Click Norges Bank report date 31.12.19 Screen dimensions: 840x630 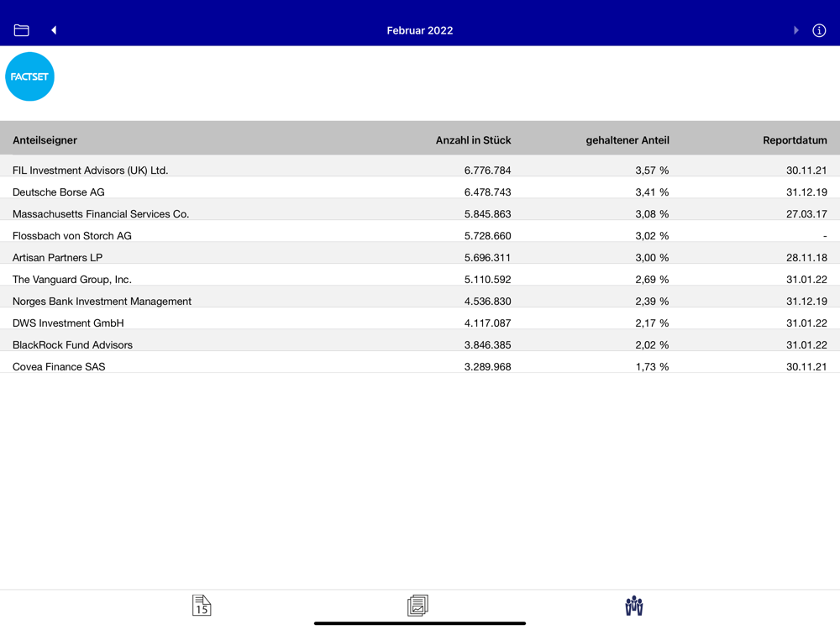click(x=806, y=301)
